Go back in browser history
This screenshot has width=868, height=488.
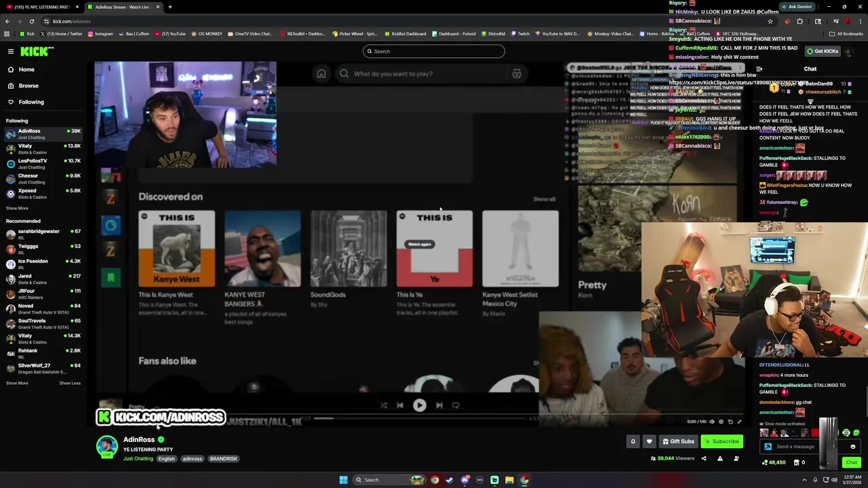point(7,21)
